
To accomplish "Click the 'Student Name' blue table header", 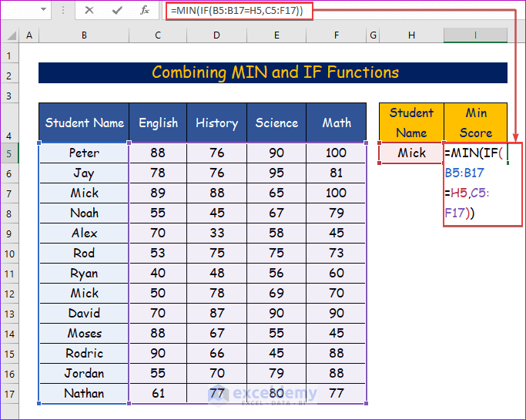I will 84,123.
